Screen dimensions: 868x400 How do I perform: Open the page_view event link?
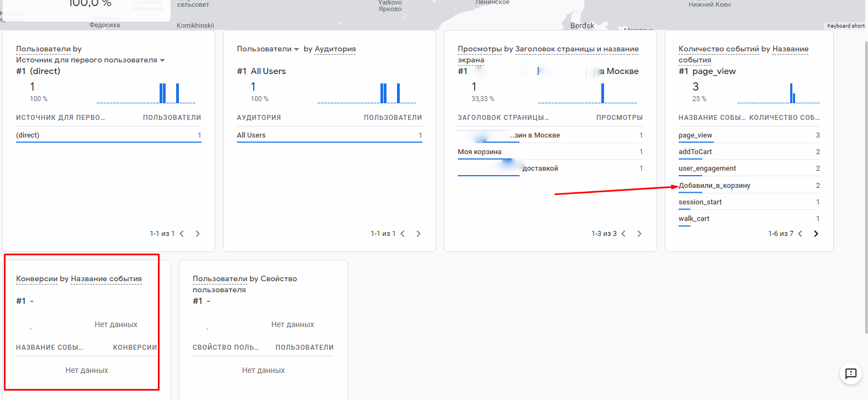[x=695, y=135]
